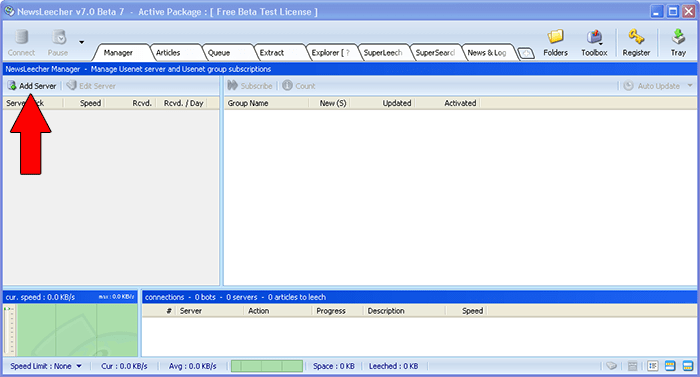This screenshot has height=377, width=700.
Task: Click the small tab icon after News & Log
Action: (526, 54)
